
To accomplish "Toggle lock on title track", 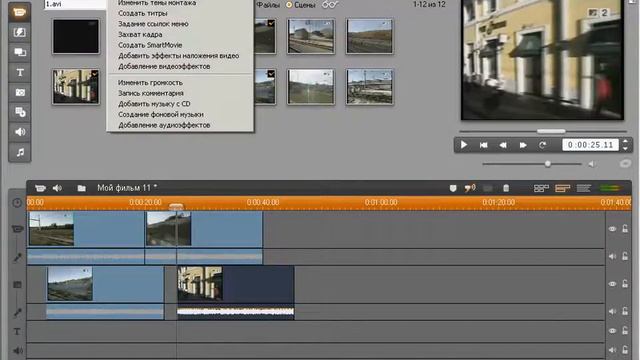I will pyautogui.click(x=625, y=330).
